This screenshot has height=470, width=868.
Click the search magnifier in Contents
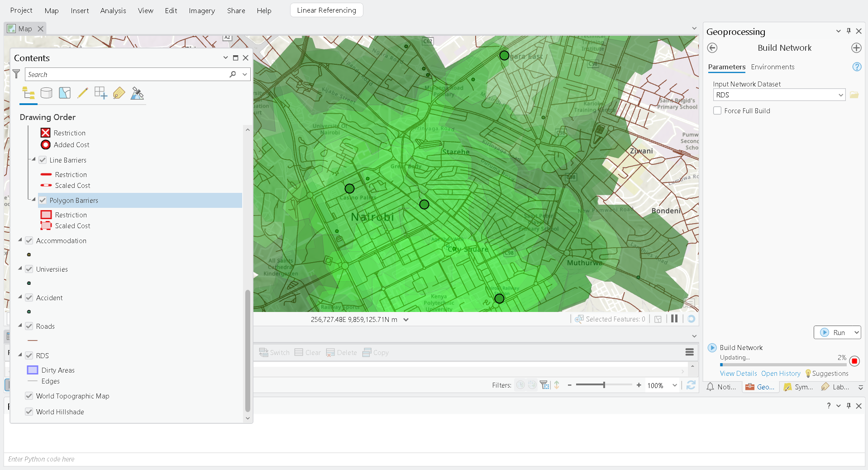pyautogui.click(x=233, y=74)
